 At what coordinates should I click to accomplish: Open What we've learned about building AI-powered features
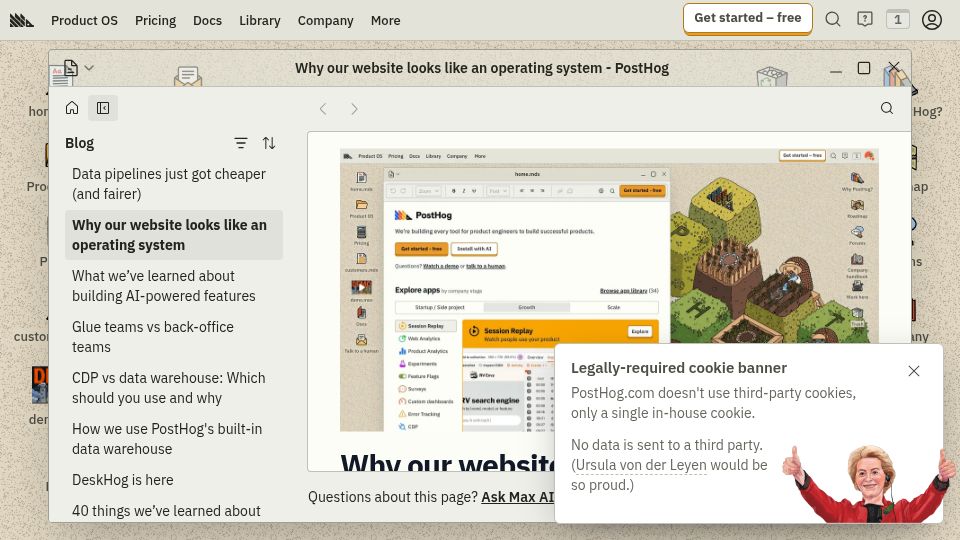tap(174, 286)
